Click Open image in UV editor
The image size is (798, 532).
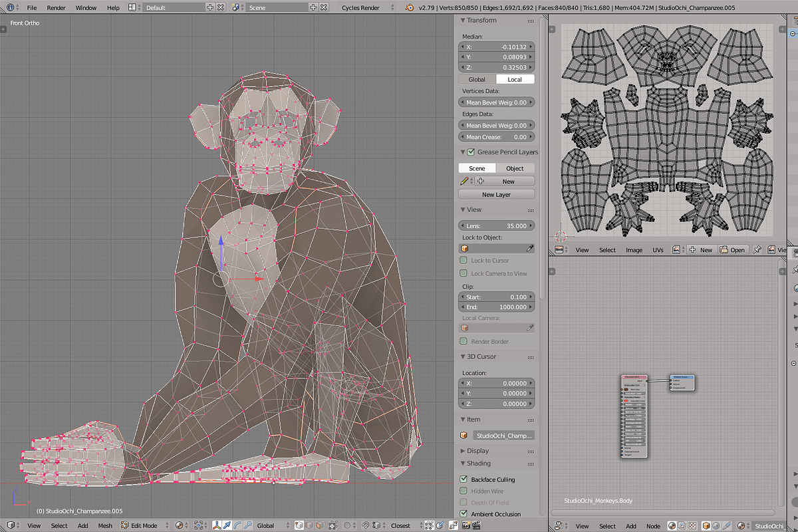pos(733,250)
